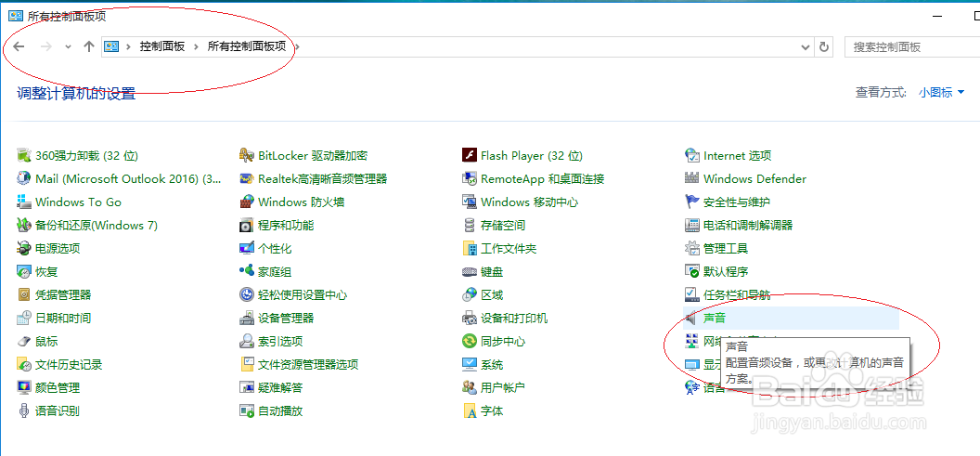This screenshot has width=980, height=456.
Task: Click in the 搜索控制面板 search box
Action: (x=912, y=47)
